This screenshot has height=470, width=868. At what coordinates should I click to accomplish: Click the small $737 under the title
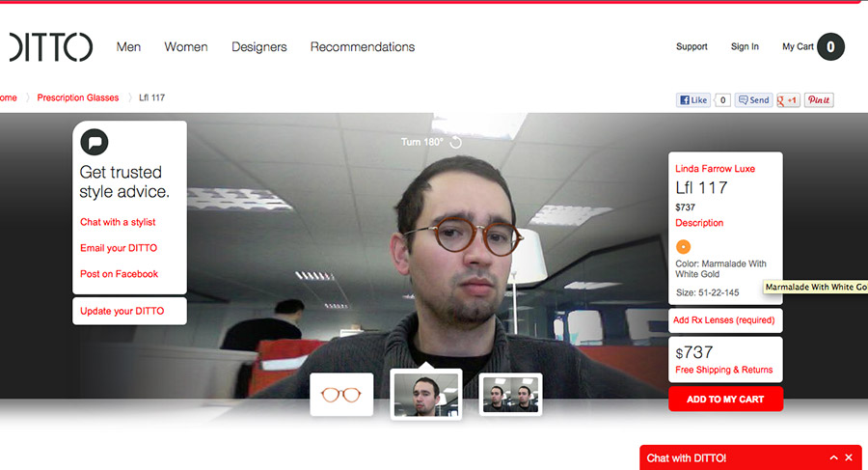coord(686,207)
